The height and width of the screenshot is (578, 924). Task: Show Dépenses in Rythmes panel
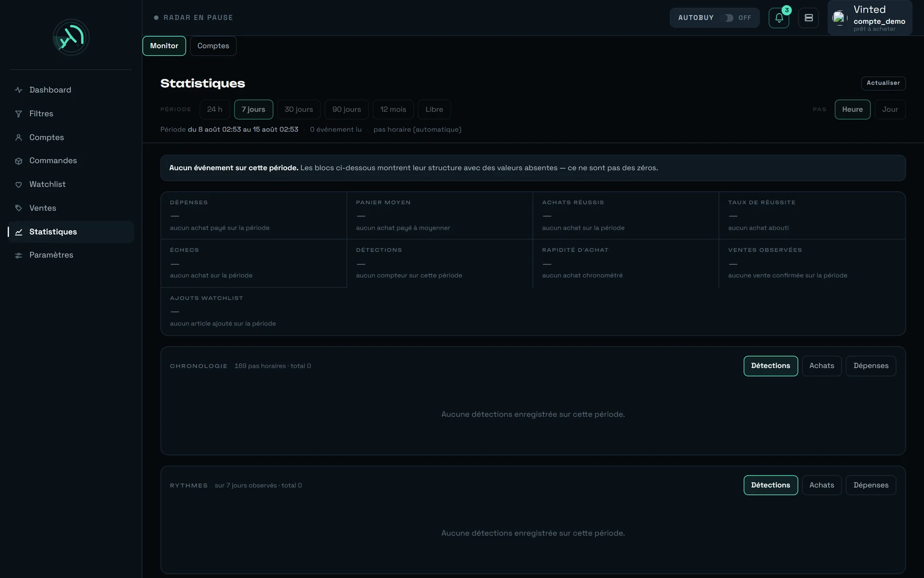(871, 485)
